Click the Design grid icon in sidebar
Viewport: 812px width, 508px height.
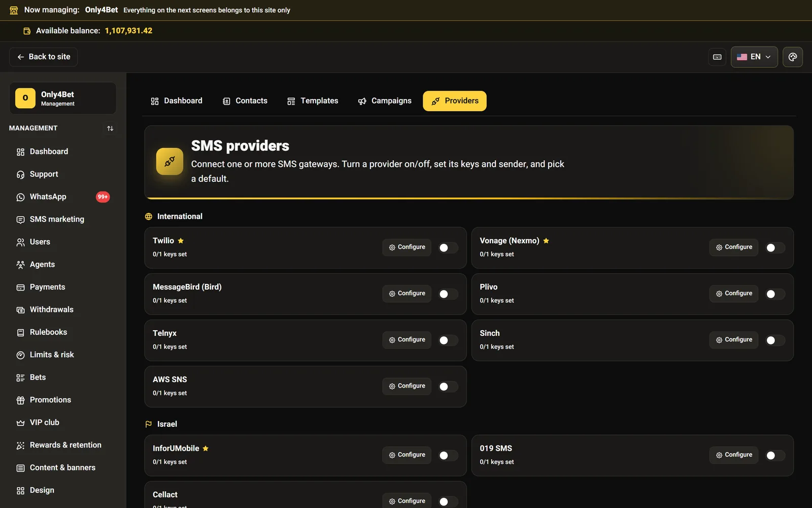[20, 491]
